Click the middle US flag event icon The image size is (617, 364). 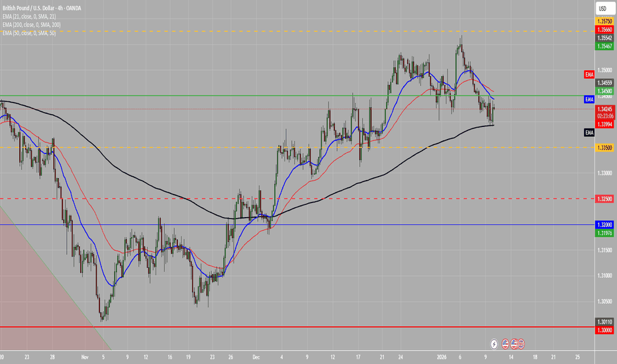513,344
